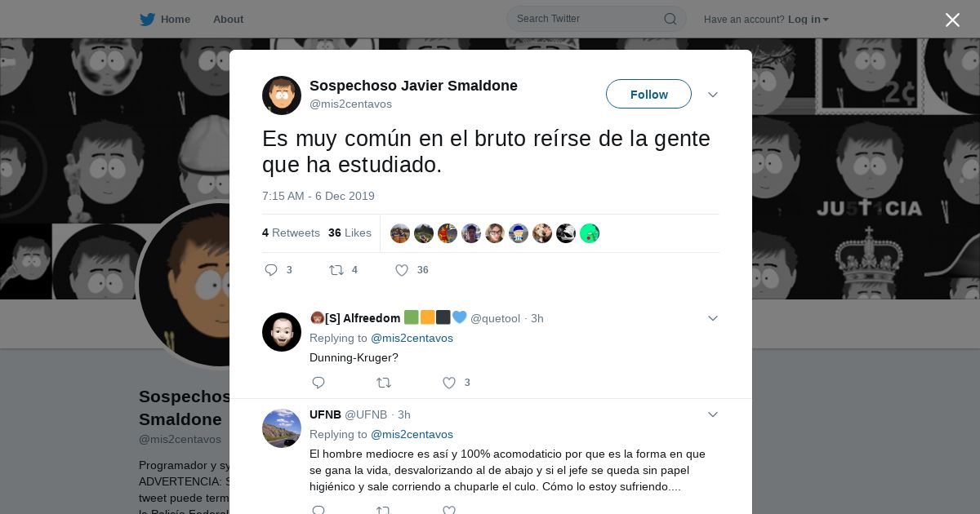Open the Log in dropdown
Image resolution: width=980 pixels, height=514 pixels.
pos(808,20)
